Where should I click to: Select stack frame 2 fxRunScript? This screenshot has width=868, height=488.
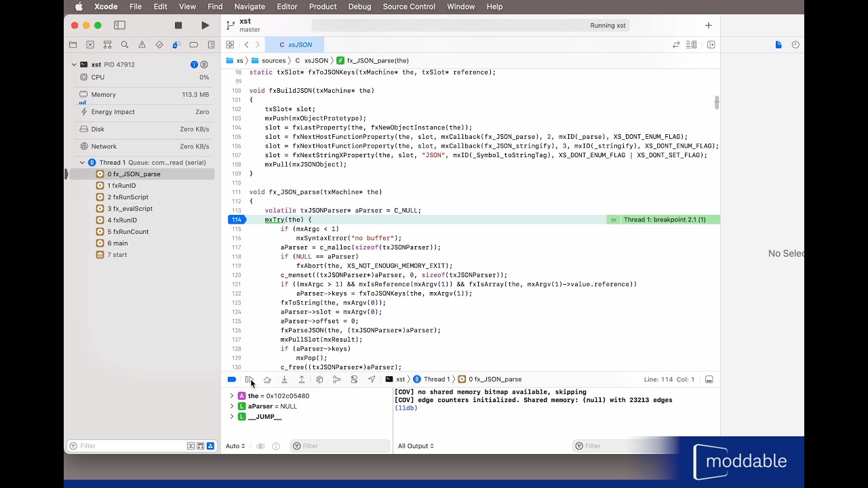(141, 197)
